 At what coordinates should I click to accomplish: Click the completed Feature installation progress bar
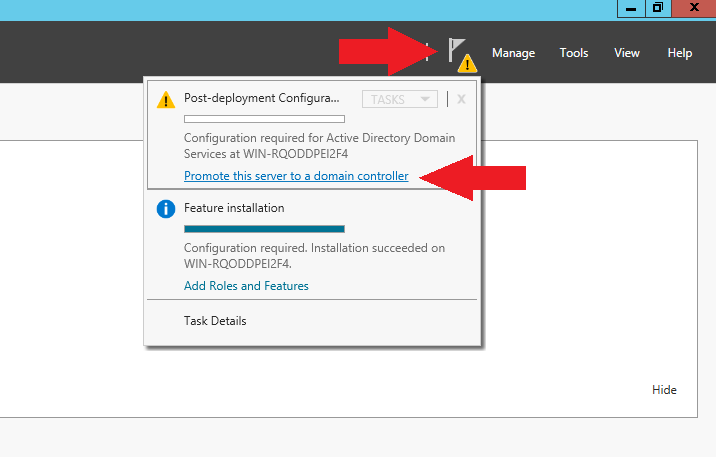264,228
